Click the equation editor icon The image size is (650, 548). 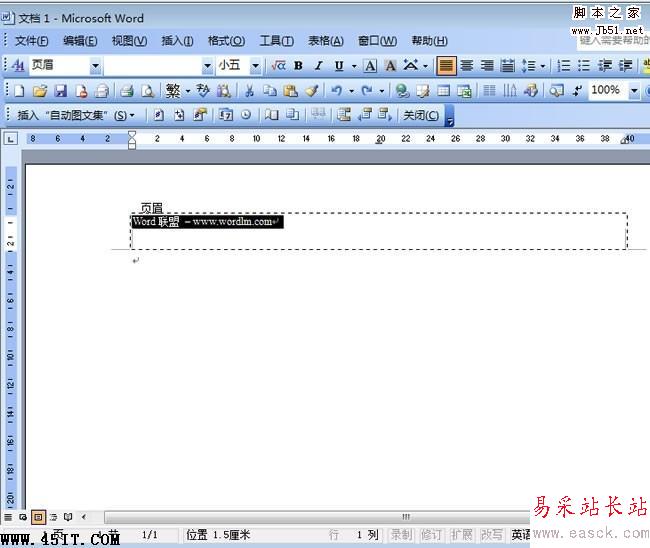[x=278, y=65]
